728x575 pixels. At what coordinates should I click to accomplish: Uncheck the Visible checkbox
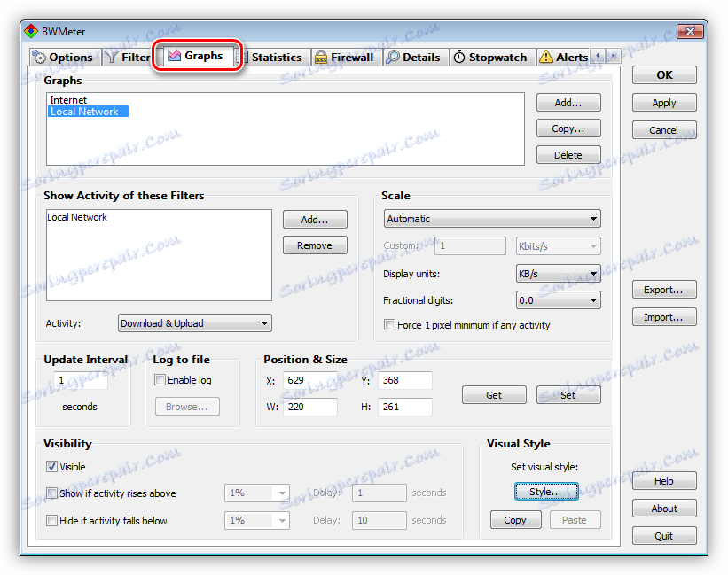click(x=51, y=467)
